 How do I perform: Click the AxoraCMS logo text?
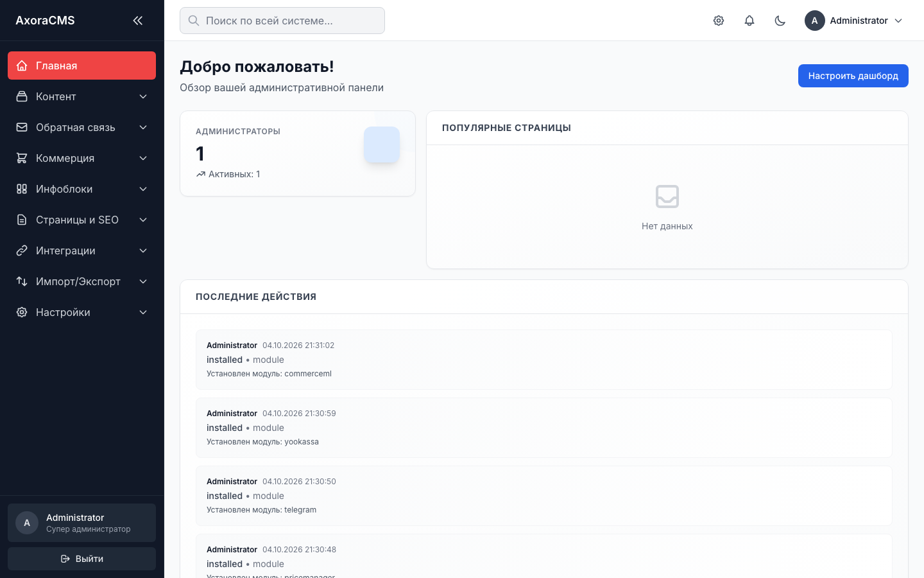[x=45, y=21]
